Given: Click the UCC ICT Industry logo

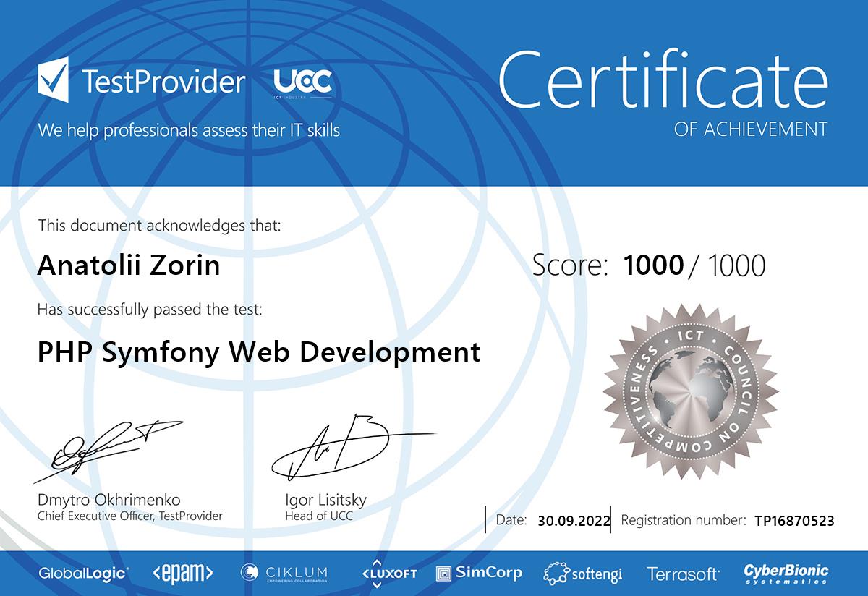Looking at the screenshot, I should [302, 82].
